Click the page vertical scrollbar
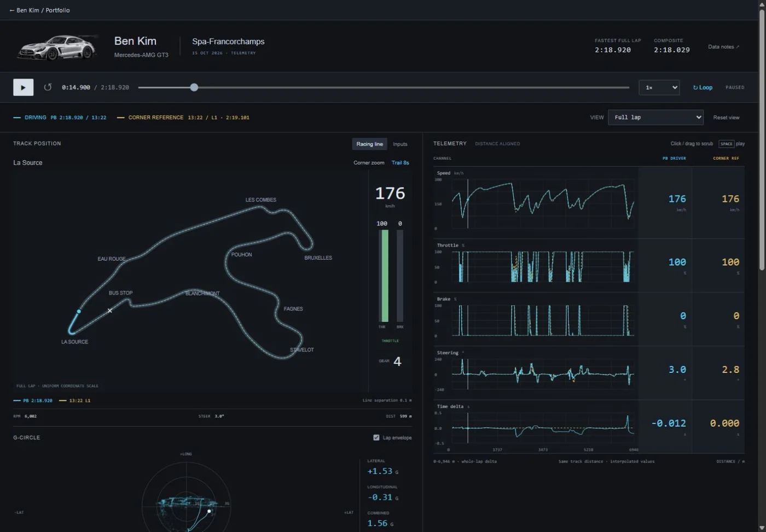The image size is (766, 532). point(762,140)
